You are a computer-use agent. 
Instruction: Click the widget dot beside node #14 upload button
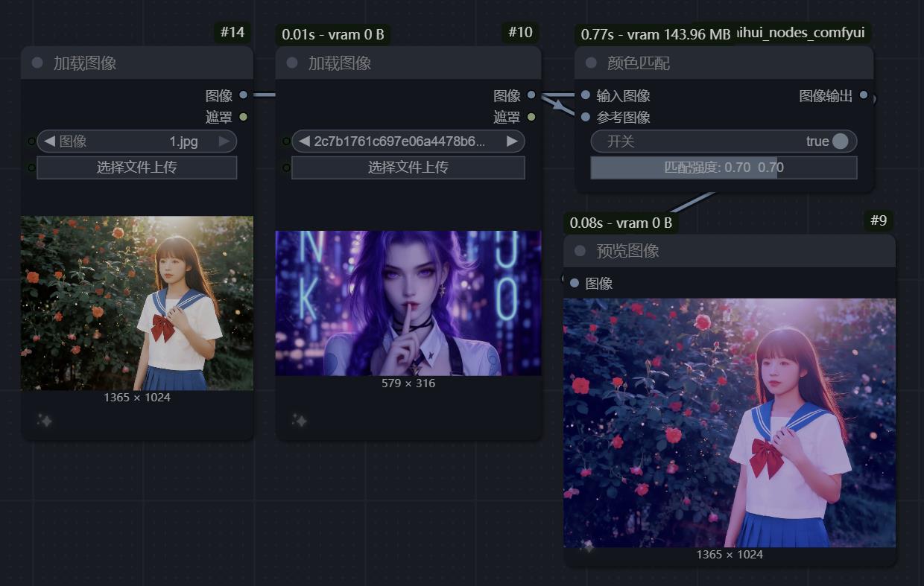[x=31, y=168]
